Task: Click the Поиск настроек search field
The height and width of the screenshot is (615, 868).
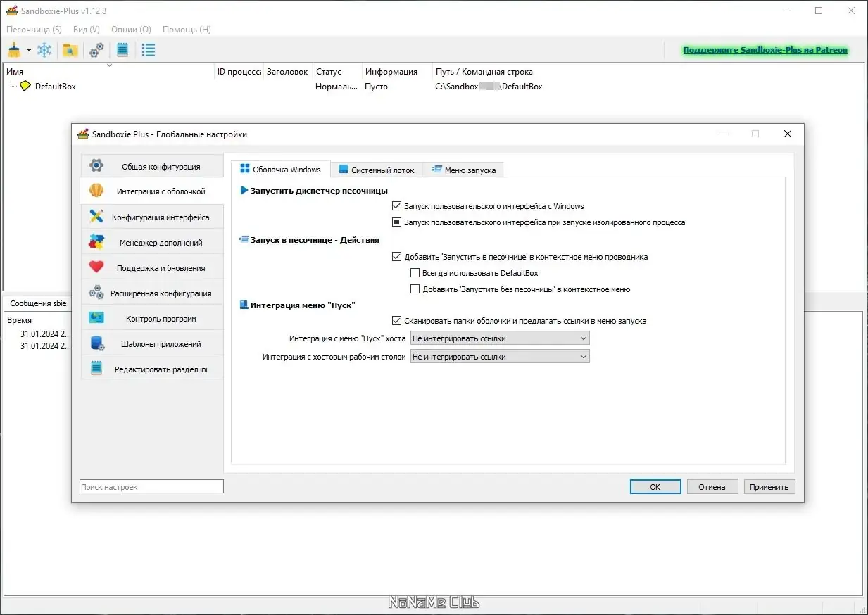Action: pyautogui.click(x=151, y=486)
